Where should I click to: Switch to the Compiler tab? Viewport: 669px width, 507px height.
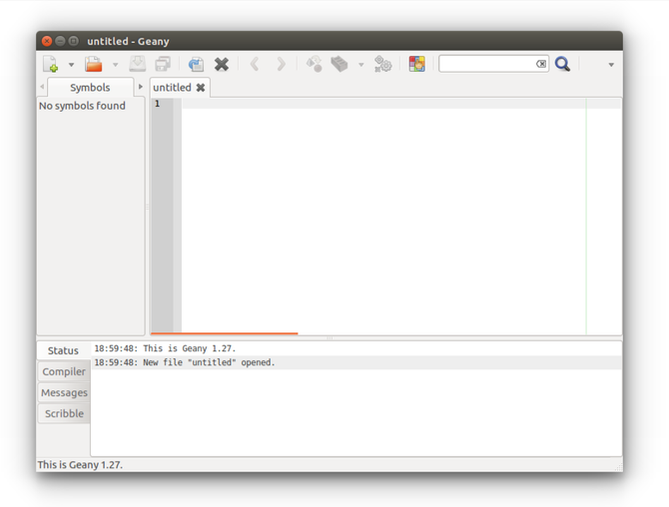click(x=64, y=372)
